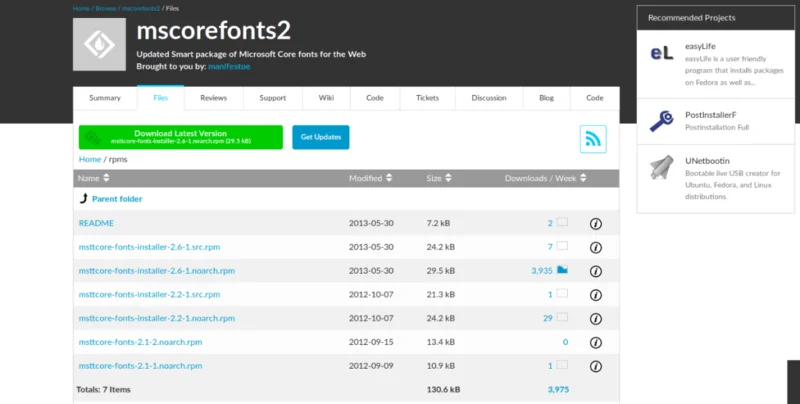Click downloads chart icon for 2.1-1.noarch.rpm
The width and height of the screenshot is (800, 404).
562,365
